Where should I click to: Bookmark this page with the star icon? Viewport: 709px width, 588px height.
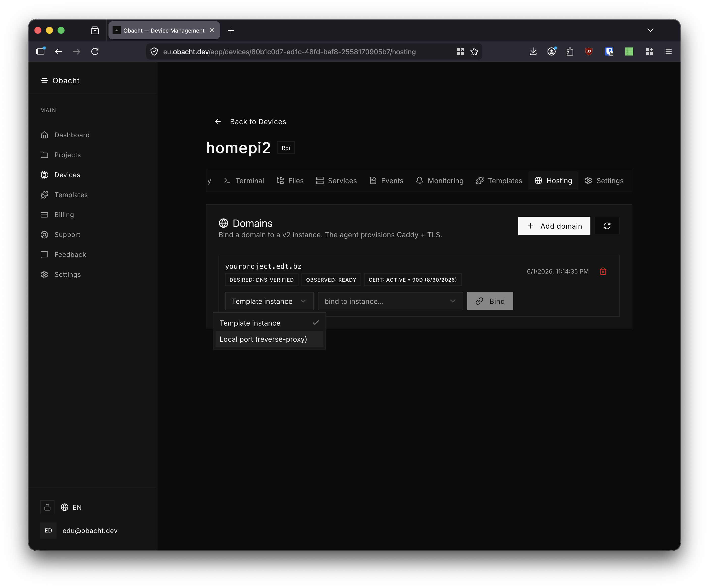pyautogui.click(x=474, y=52)
